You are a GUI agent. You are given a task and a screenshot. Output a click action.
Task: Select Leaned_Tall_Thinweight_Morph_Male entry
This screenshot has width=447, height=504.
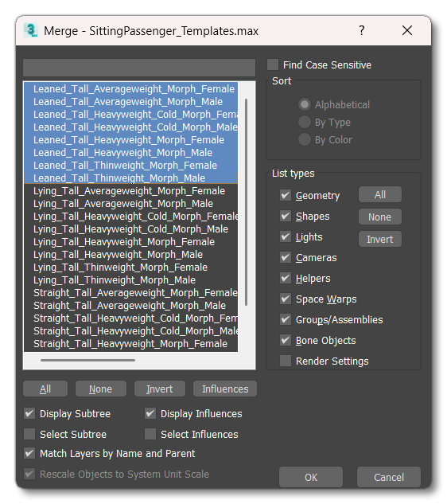131,178
